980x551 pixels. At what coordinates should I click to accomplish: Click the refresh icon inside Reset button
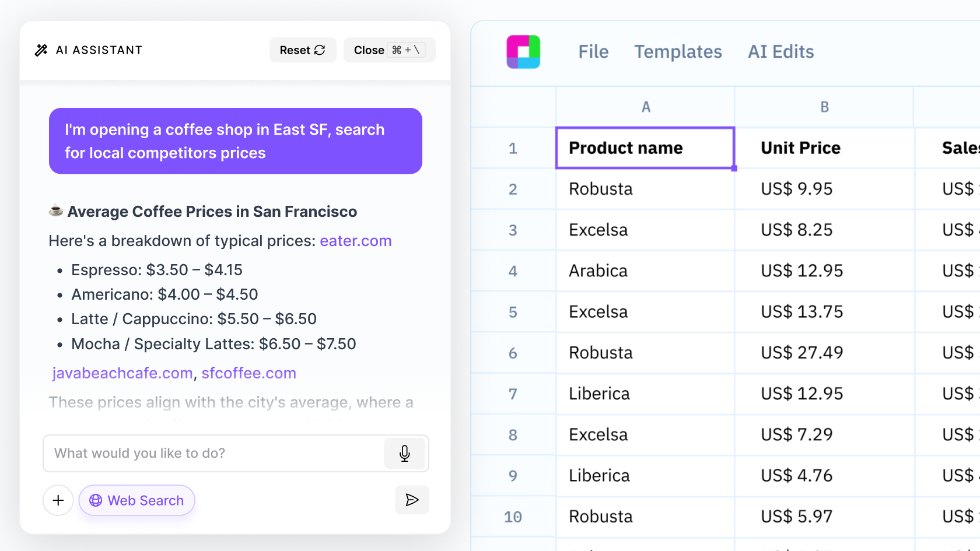[318, 50]
